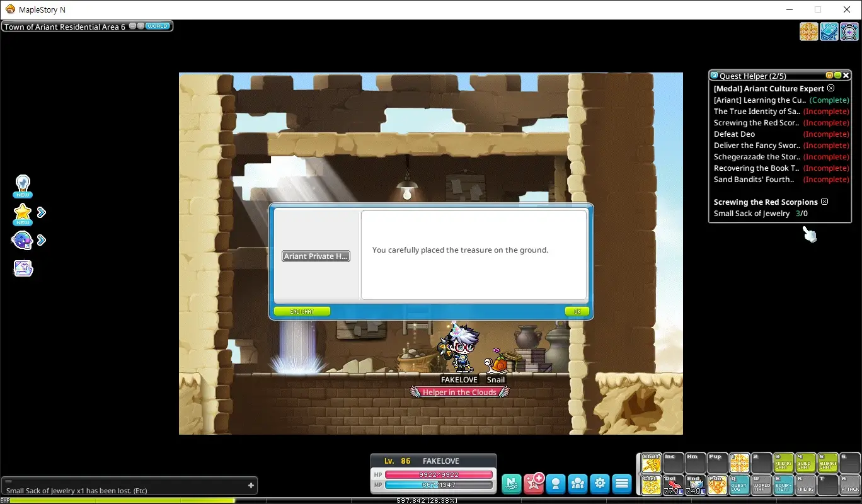Click the HP bar

point(439,474)
